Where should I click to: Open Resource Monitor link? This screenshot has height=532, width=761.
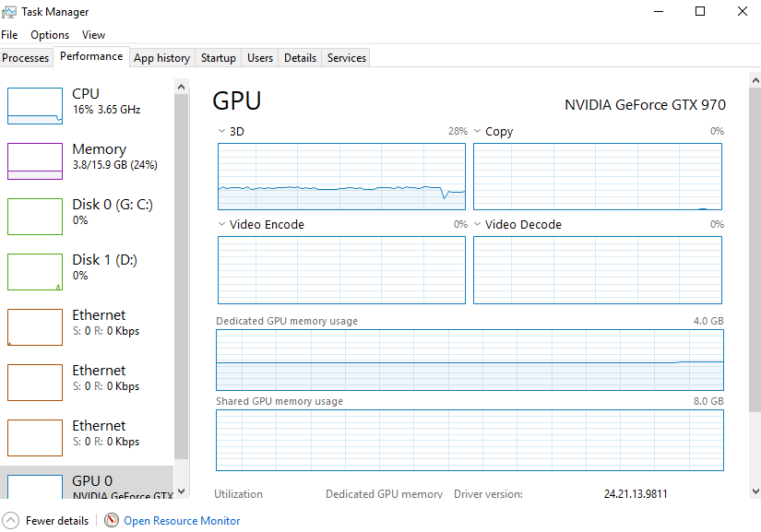coord(182,521)
